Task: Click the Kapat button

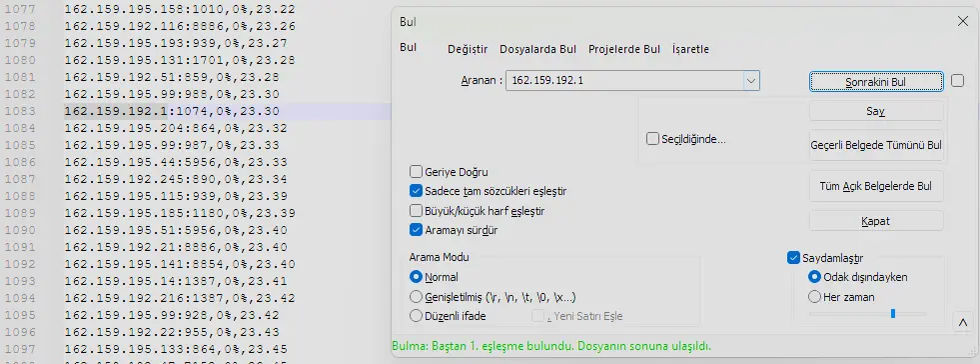Action: coord(876,221)
